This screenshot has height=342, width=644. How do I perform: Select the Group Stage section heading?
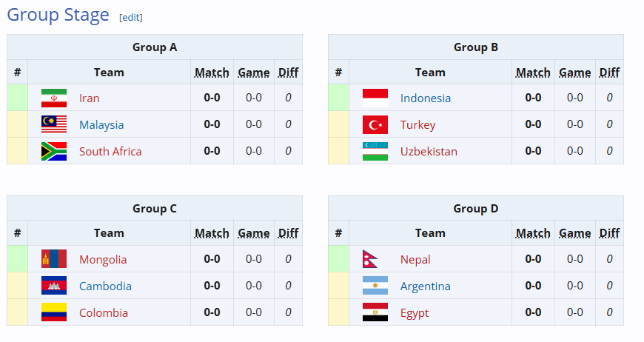coord(58,16)
